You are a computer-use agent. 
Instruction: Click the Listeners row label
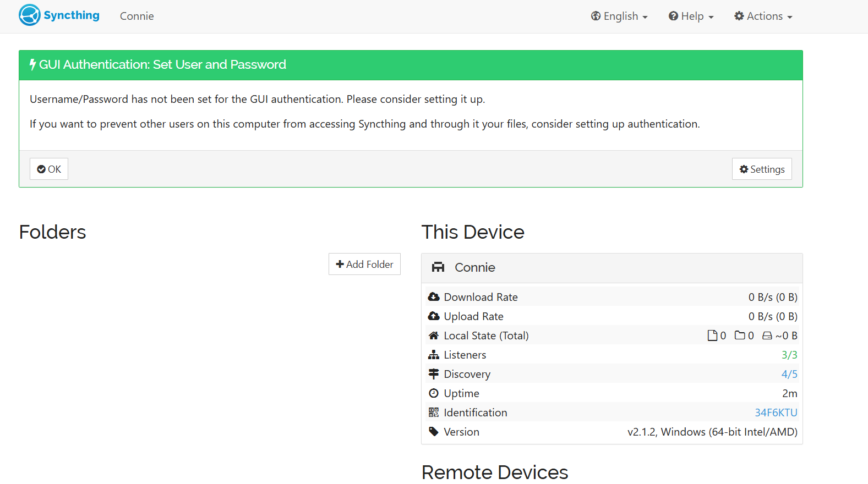(x=465, y=355)
